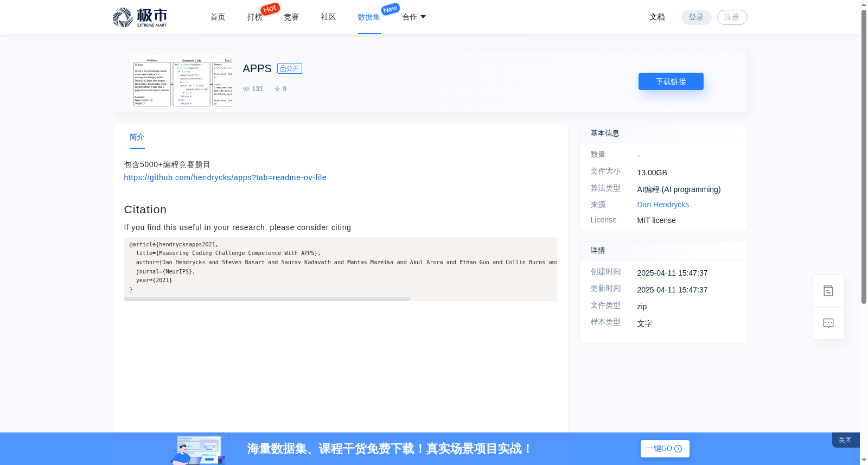The width and height of the screenshot is (868, 465).
Task: Click the APPS dataset thumbnail image
Action: pyautogui.click(x=181, y=81)
